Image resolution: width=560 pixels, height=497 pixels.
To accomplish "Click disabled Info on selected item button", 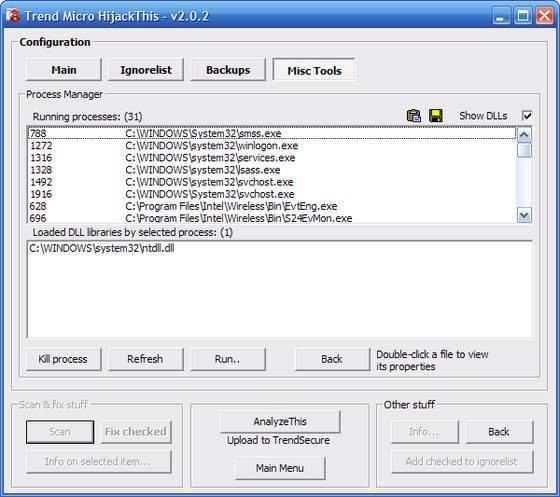I will click(x=99, y=462).
